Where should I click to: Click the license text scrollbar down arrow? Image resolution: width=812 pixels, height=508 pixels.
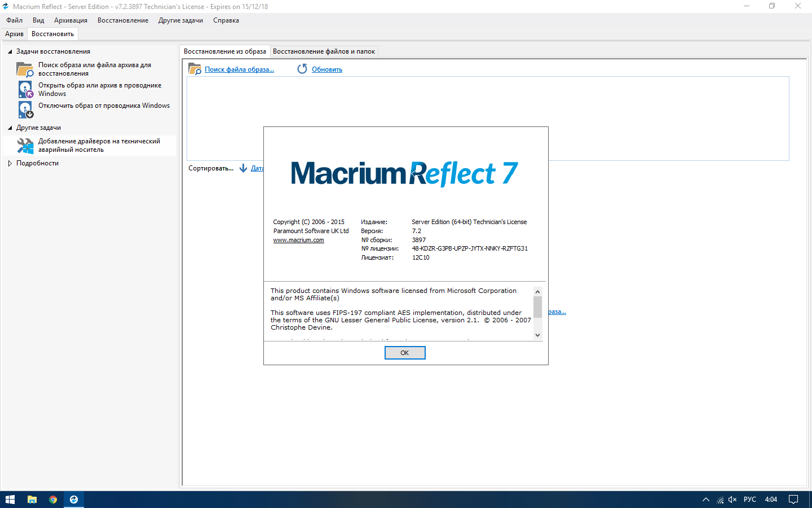click(537, 335)
